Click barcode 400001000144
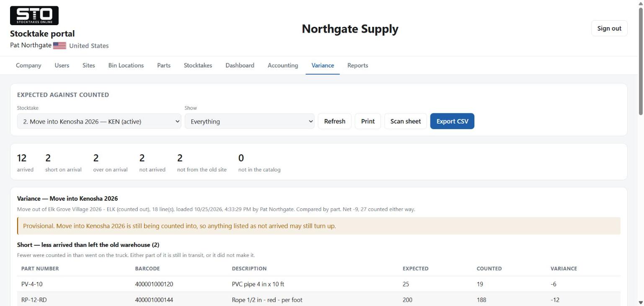This screenshot has height=306, width=644. [x=154, y=300]
